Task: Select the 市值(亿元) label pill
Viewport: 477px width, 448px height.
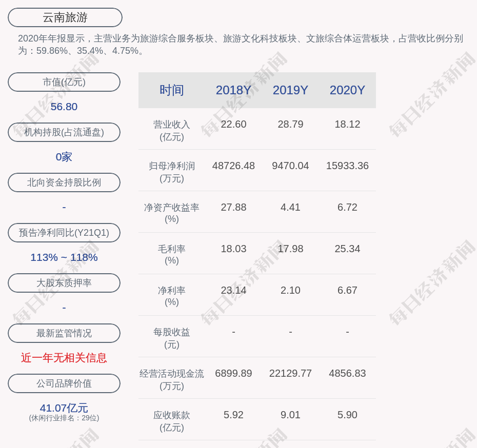Action: click(64, 82)
